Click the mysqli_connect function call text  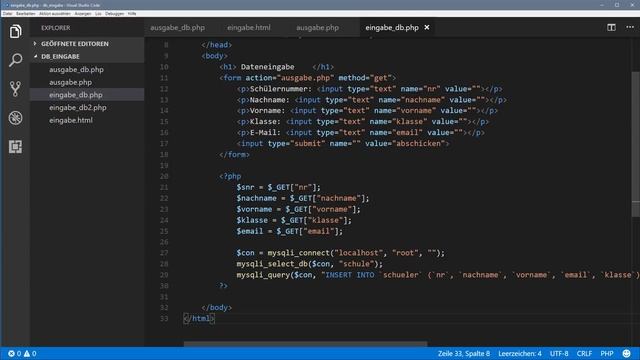tap(299, 253)
